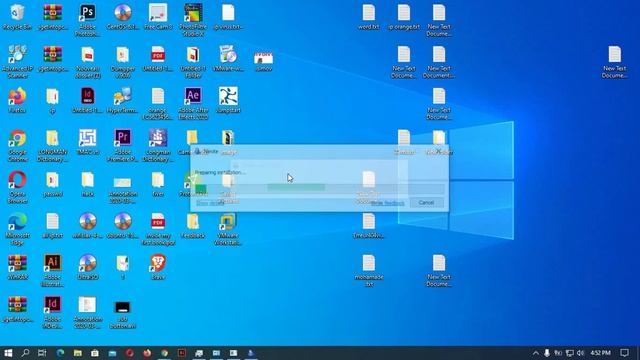
Task: Open the Recycle Bin desktop icon
Action: [x=17, y=17]
